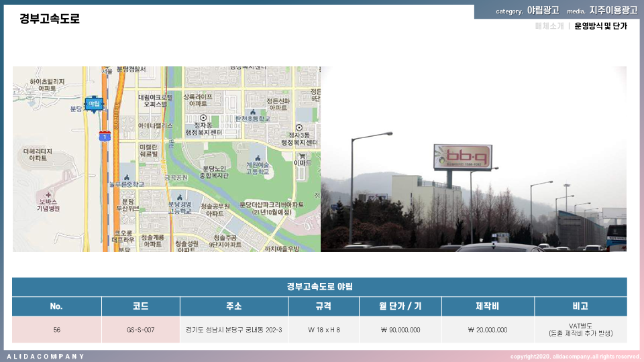Click the 정자3동 행정복지센터 circle marker
Viewport: 644px width, 362px height.
(299, 127)
